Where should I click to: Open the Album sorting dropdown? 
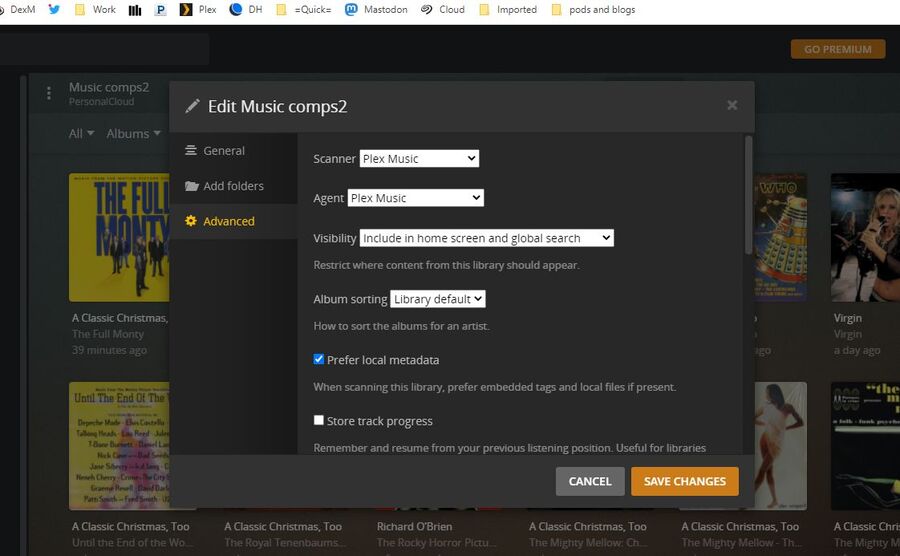[x=438, y=299]
